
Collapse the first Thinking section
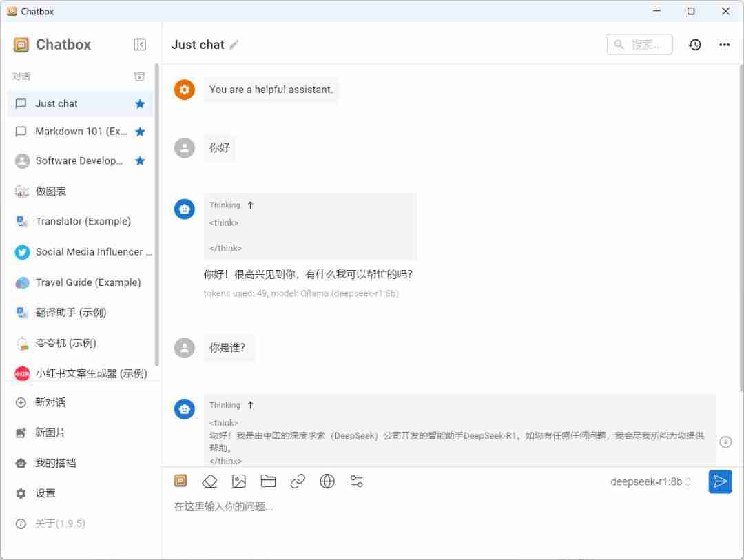[x=249, y=205]
